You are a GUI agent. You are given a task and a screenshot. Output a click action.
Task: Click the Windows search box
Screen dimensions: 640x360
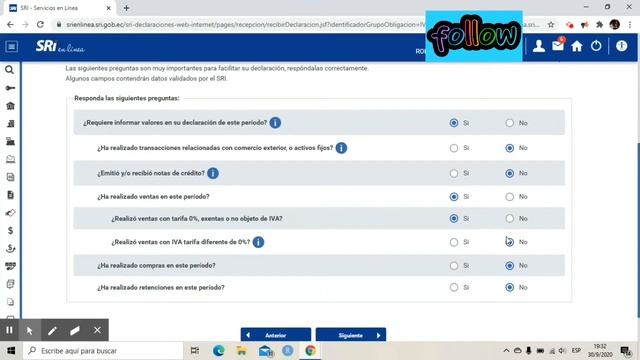[103, 351]
